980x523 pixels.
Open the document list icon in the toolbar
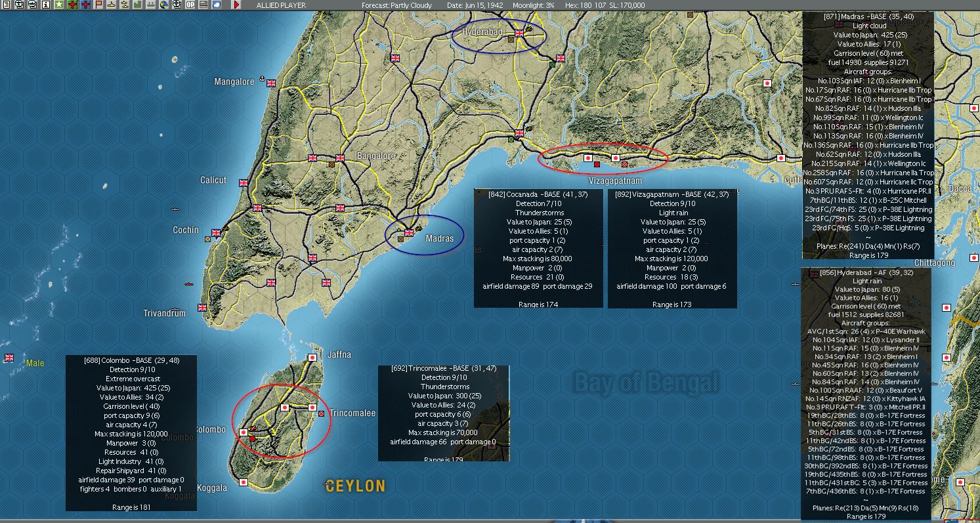(6, 5)
